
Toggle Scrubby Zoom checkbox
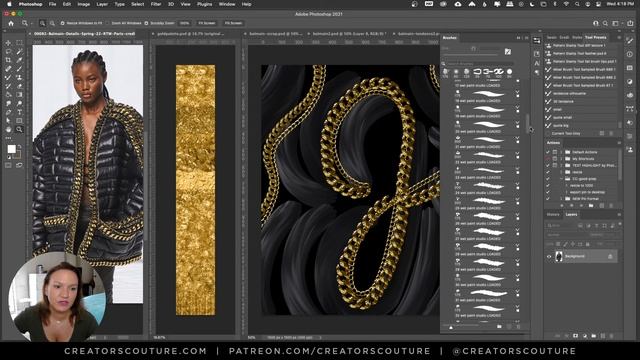(x=147, y=23)
